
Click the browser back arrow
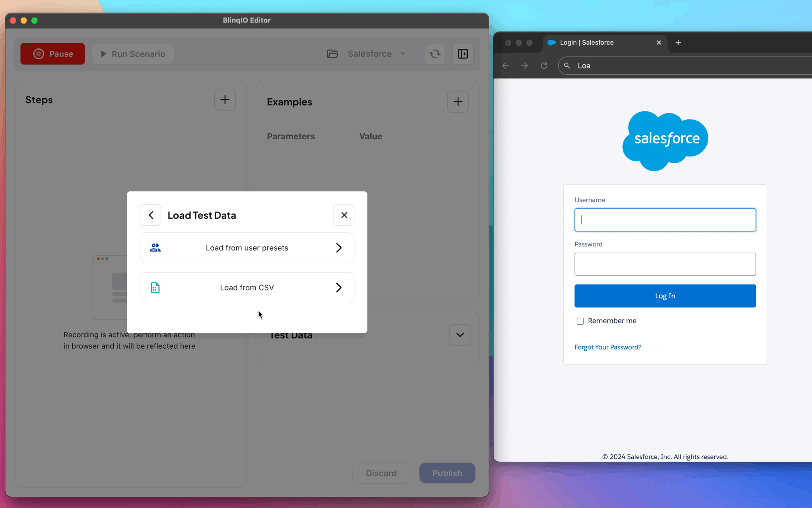pyautogui.click(x=505, y=66)
